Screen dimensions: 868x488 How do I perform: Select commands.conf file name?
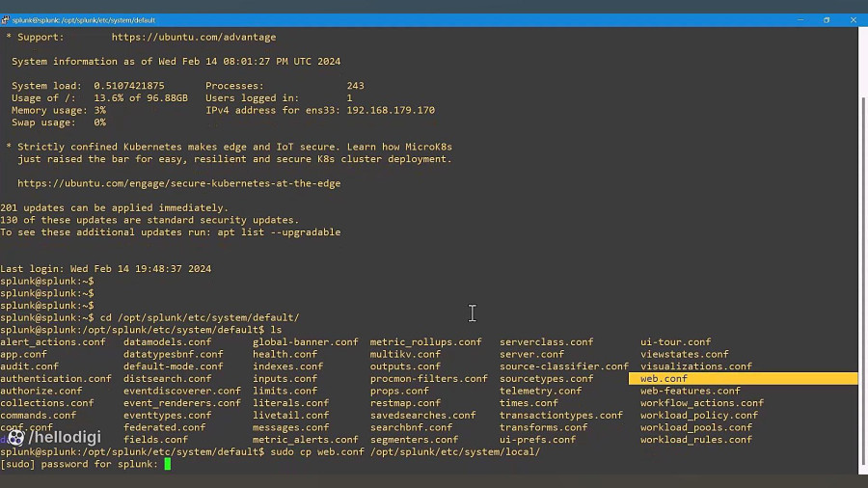[x=39, y=415]
